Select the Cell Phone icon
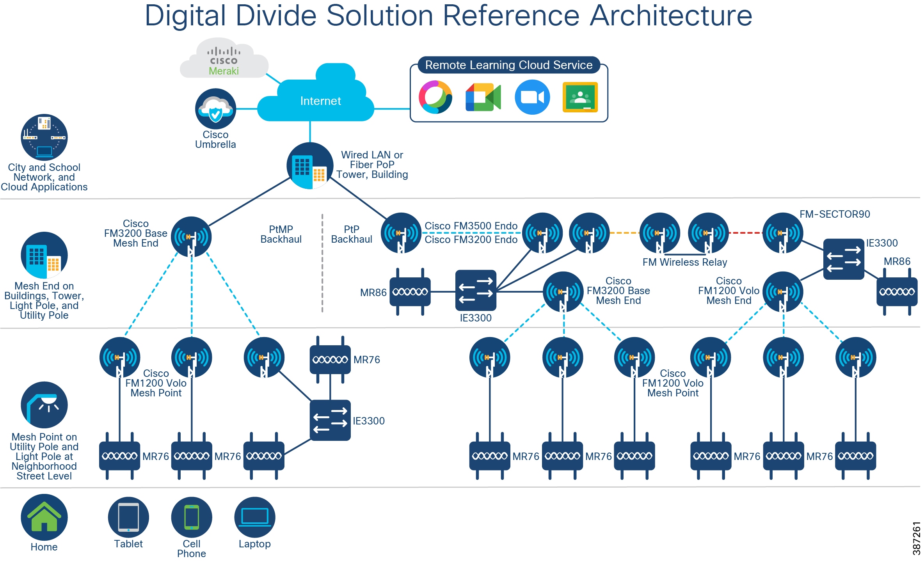 coord(191,517)
